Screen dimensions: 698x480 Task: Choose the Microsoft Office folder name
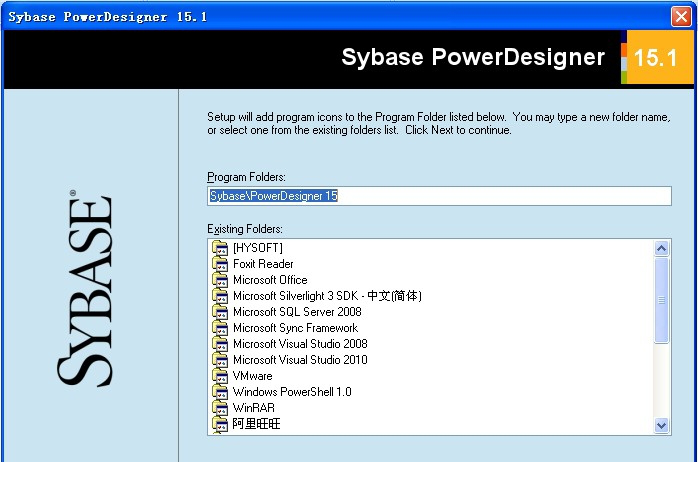tap(270, 280)
